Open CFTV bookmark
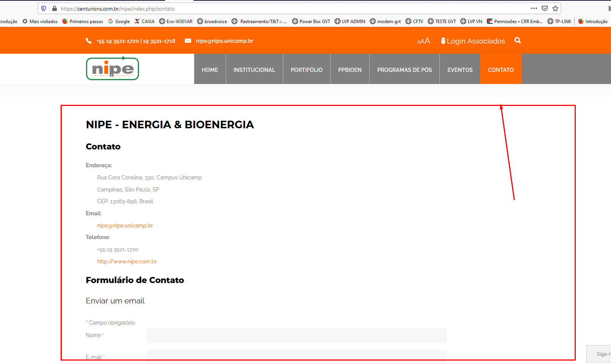 (414, 22)
